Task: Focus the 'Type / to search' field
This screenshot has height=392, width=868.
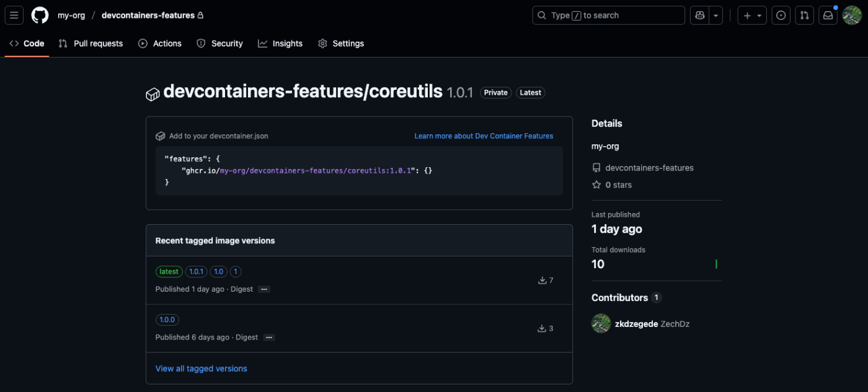Action: pos(609,15)
